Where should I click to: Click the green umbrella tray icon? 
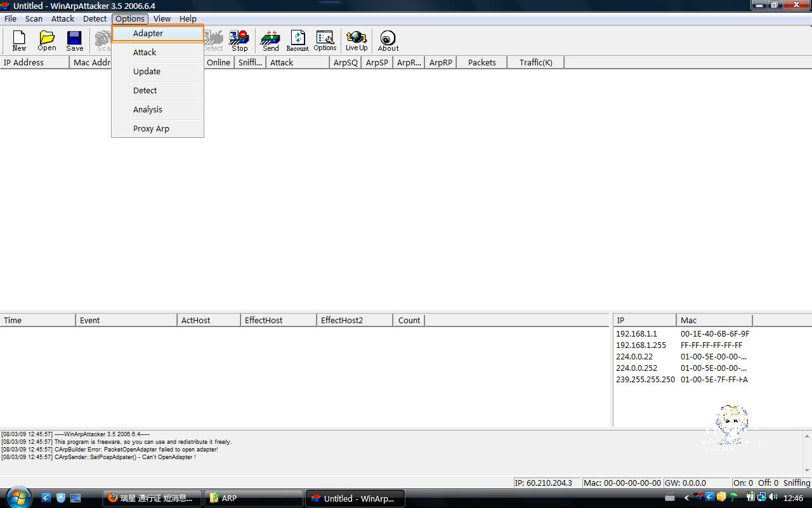click(x=733, y=498)
